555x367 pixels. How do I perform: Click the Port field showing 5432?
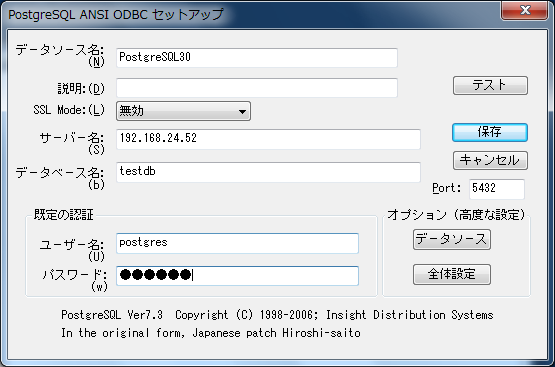[x=497, y=189]
